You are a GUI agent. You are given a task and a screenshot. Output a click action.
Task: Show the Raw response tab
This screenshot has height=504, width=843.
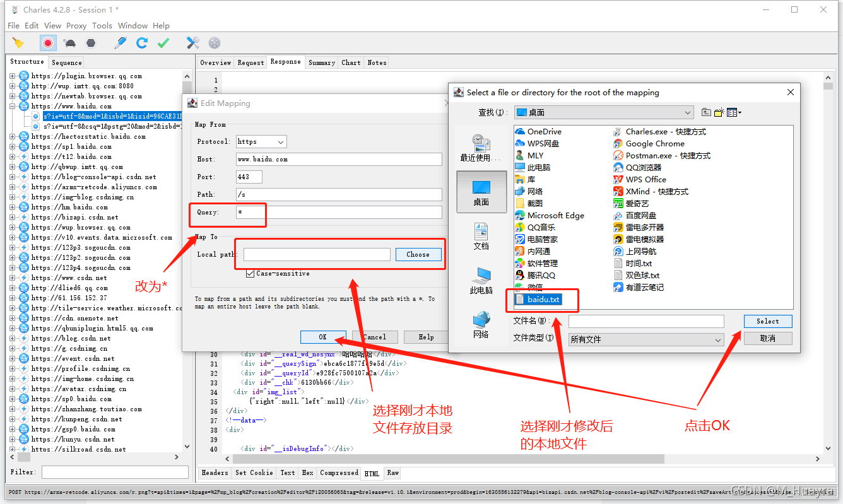coord(393,472)
